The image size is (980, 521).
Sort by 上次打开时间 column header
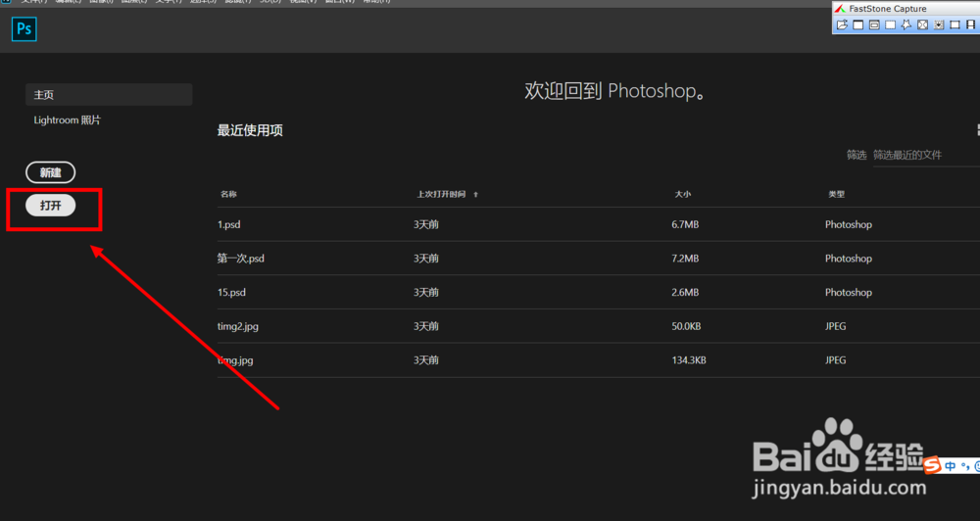pyautogui.click(x=441, y=194)
